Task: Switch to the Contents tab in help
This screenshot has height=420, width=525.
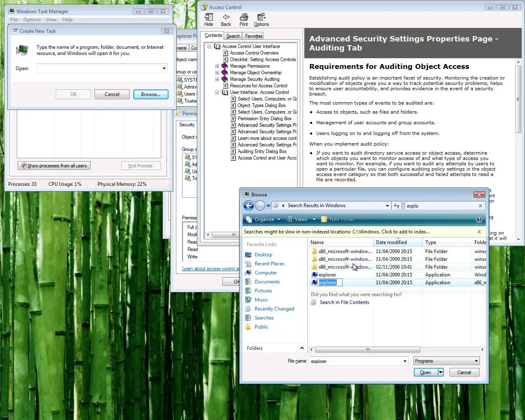Action: pos(213,36)
